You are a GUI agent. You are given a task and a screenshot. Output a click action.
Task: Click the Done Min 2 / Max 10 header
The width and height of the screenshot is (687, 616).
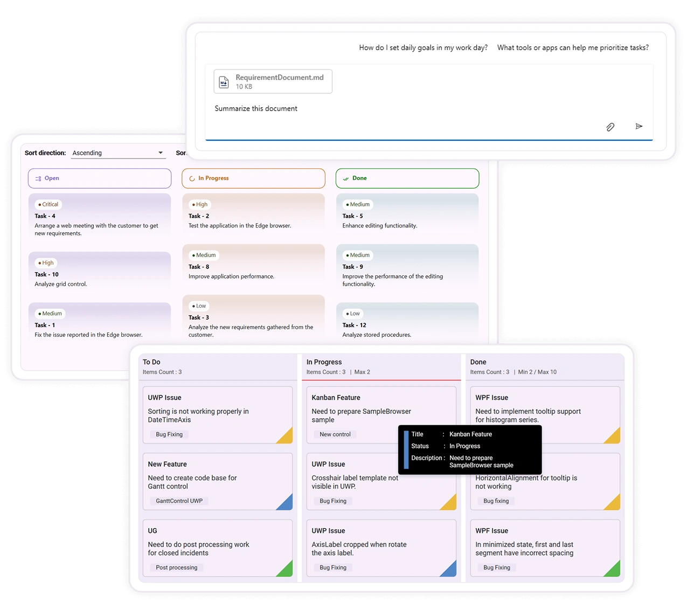tap(545, 366)
